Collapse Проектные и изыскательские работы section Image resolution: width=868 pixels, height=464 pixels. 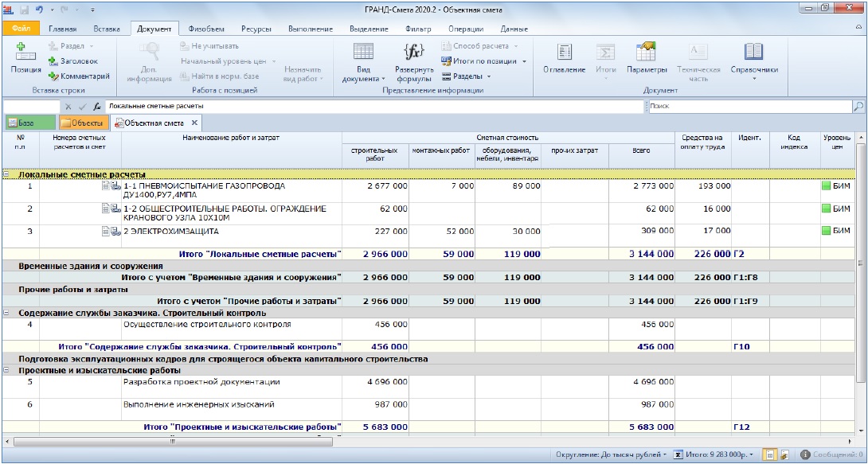point(6,370)
